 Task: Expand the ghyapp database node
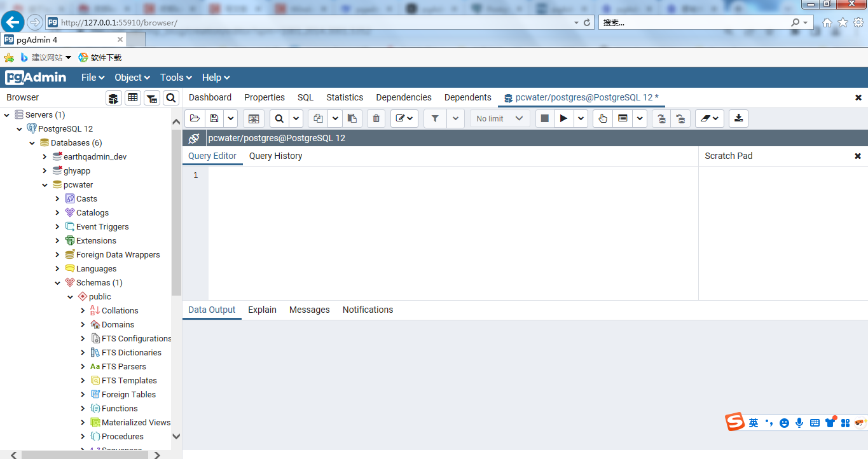coord(45,171)
